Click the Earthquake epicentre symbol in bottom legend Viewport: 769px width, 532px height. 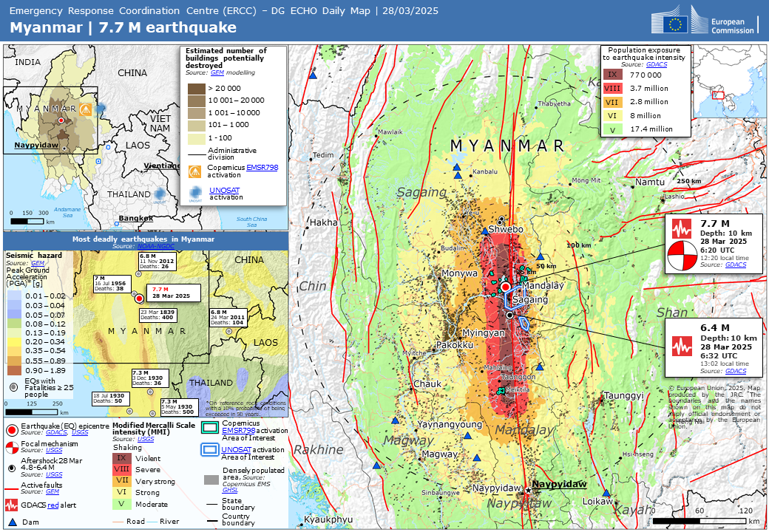point(11,429)
